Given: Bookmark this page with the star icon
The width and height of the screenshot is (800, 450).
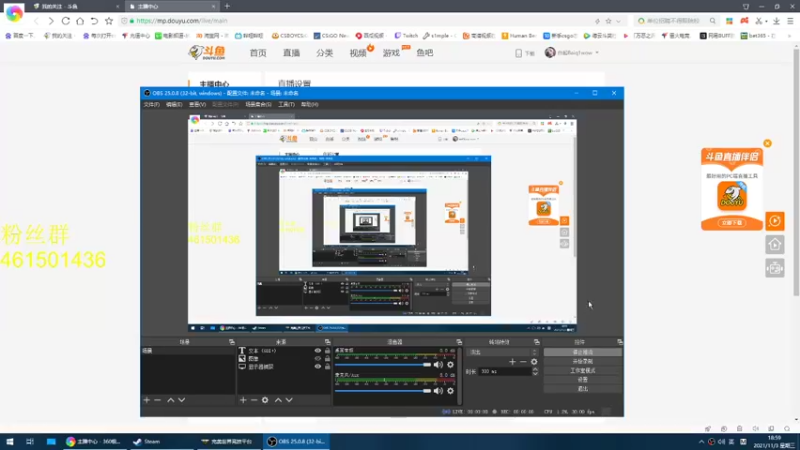Looking at the screenshot, I should pyautogui.click(x=109, y=21).
